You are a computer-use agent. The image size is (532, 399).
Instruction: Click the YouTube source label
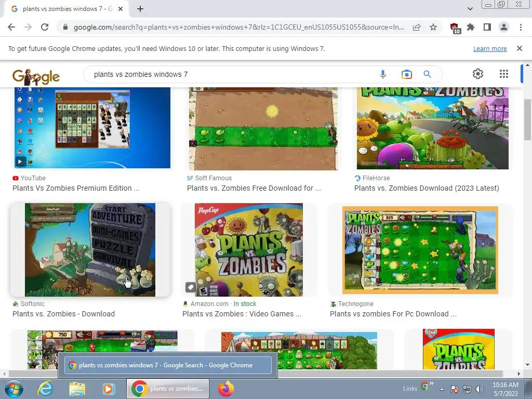tap(33, 178)
